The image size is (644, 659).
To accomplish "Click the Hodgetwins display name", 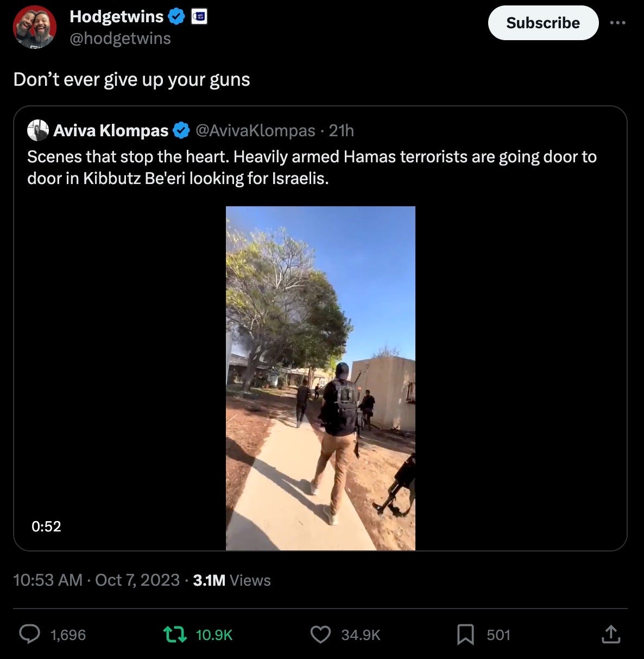I will click(117, 17).
